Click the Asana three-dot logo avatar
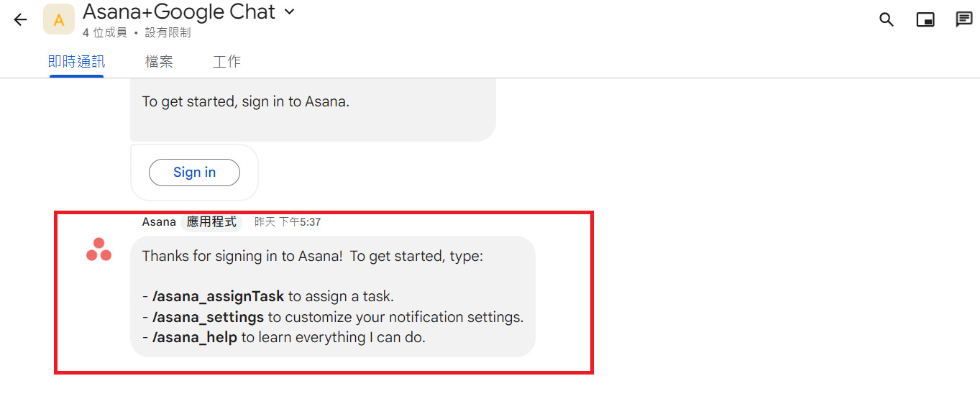980x404 pixels. pyautogui.click(x=99, y=250)
